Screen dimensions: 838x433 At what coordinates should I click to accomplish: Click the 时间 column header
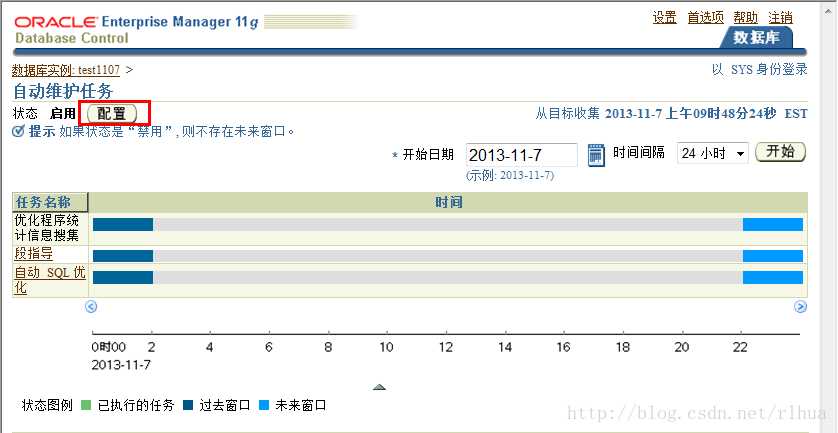pyautogui.click(x=448, y=203)
